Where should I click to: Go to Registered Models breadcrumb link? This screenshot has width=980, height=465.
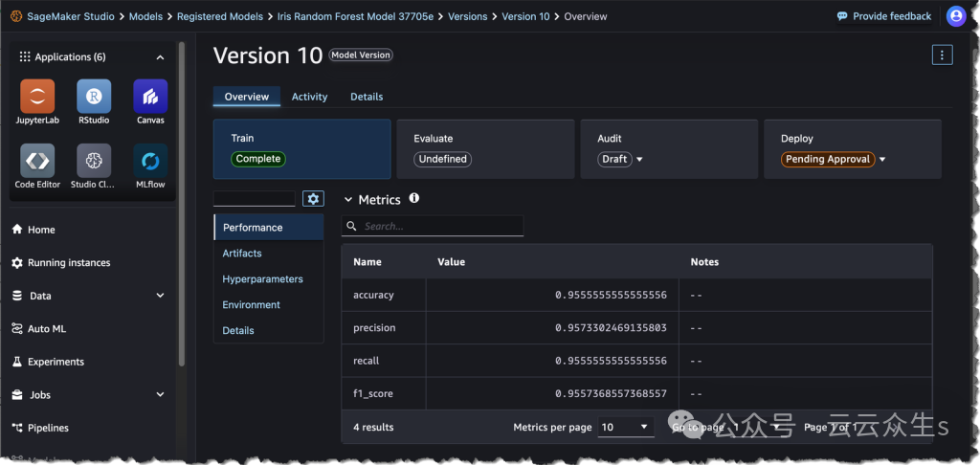[x=220, y=17]
